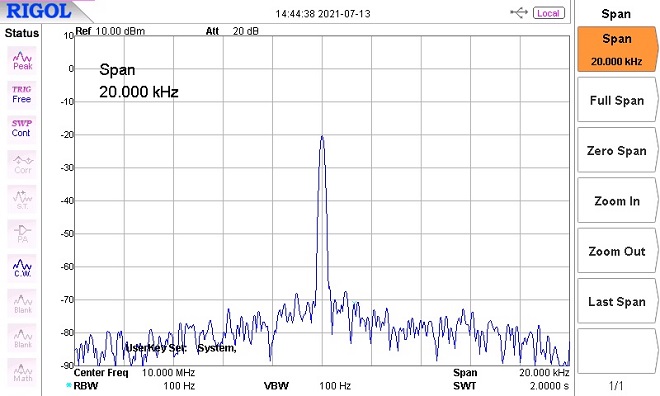
Task: Click the Ref 10.00 dBm reference level
Action: click(x=110, y=31)
